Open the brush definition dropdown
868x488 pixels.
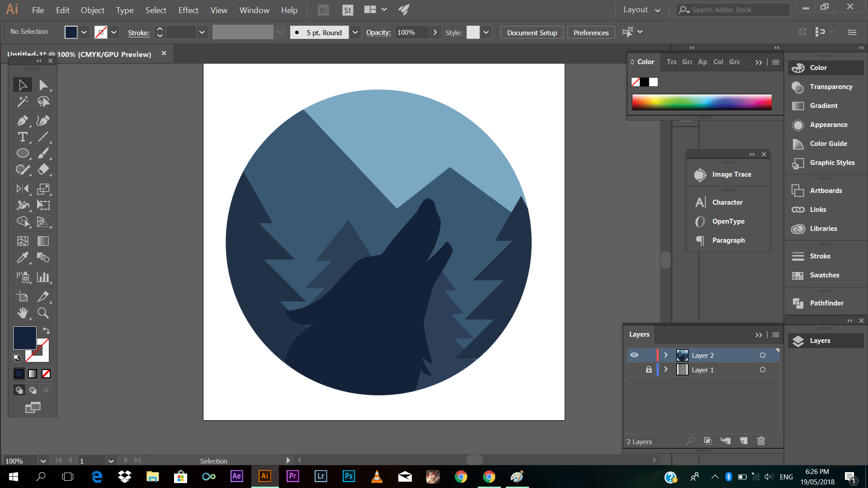(x=355, y=32)
